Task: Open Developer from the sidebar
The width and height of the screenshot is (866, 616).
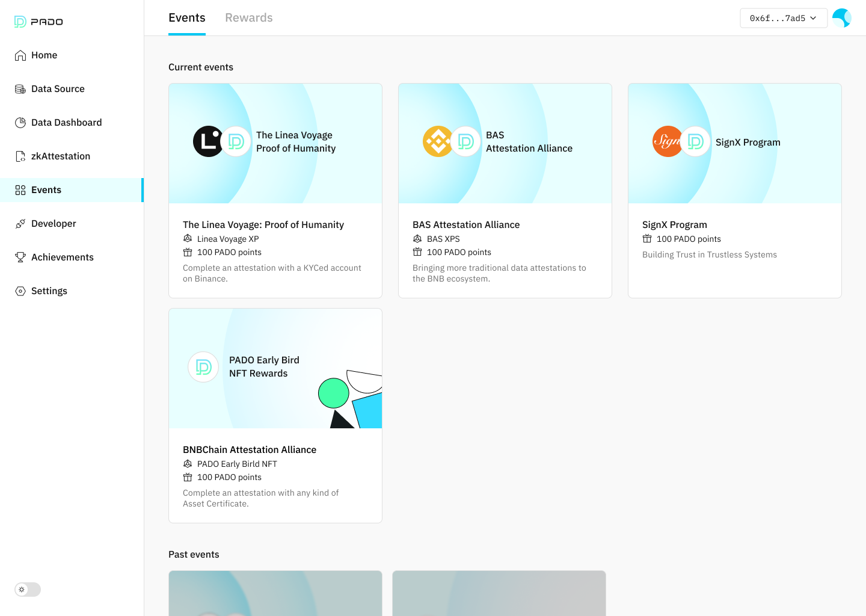Action: [72, 224]
